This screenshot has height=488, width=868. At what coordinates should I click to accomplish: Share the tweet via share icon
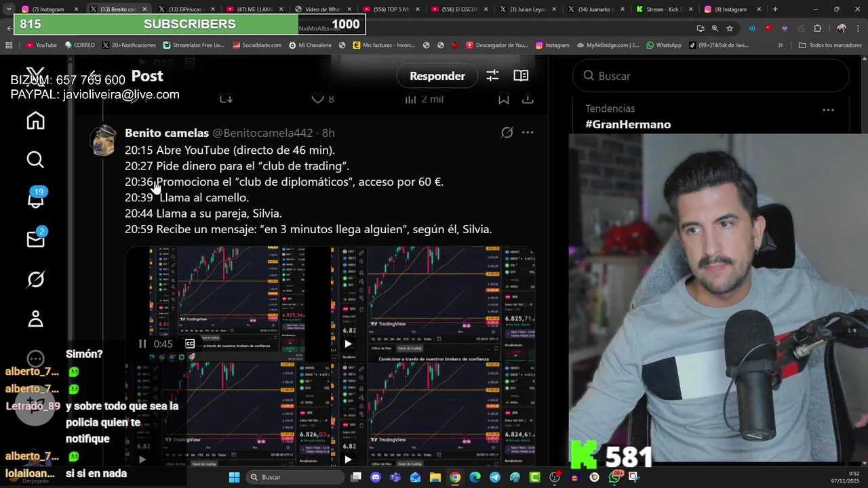(528, 99)
